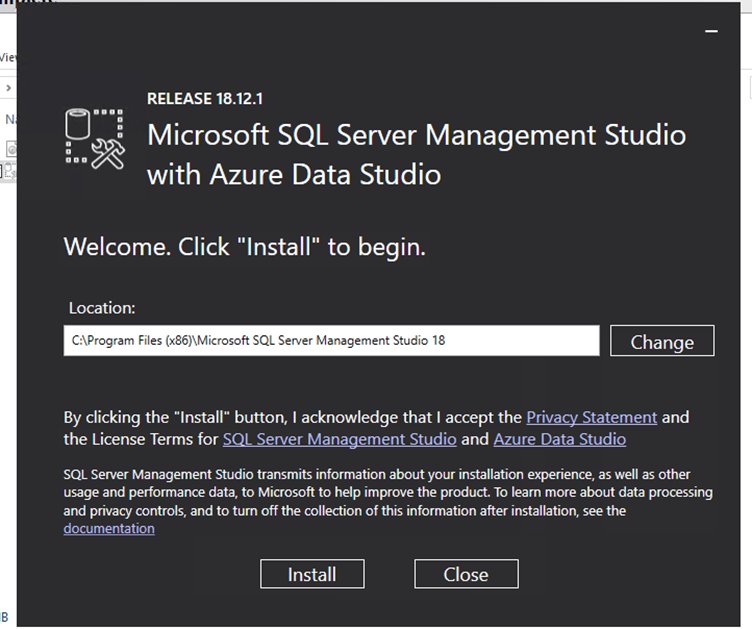Select the setup file icon in the background list
The image size is (752, 629).
pos(10,169)
